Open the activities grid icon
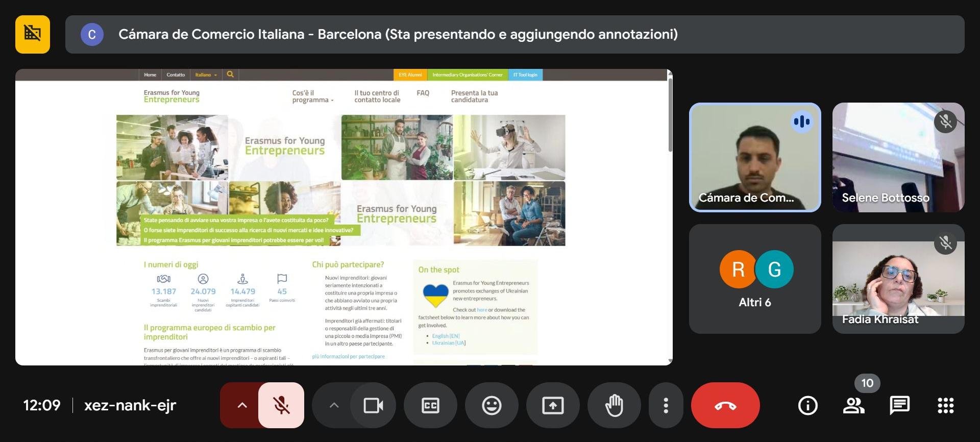The width and height of the screenshot is (980, 442). pos(945,405)
